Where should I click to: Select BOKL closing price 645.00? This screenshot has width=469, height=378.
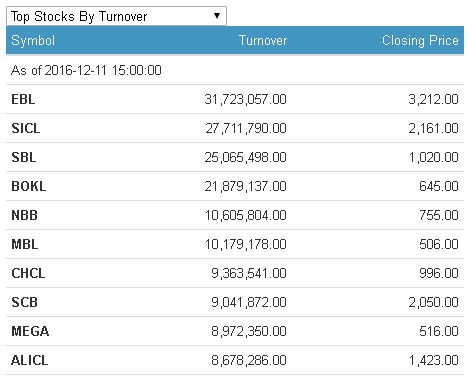(439, 186)
